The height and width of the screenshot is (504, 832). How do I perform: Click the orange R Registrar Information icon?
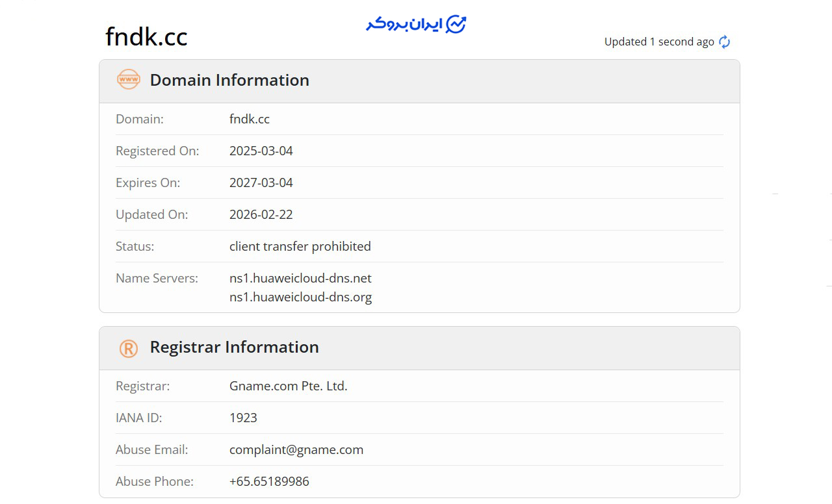(x=129, y=348)
